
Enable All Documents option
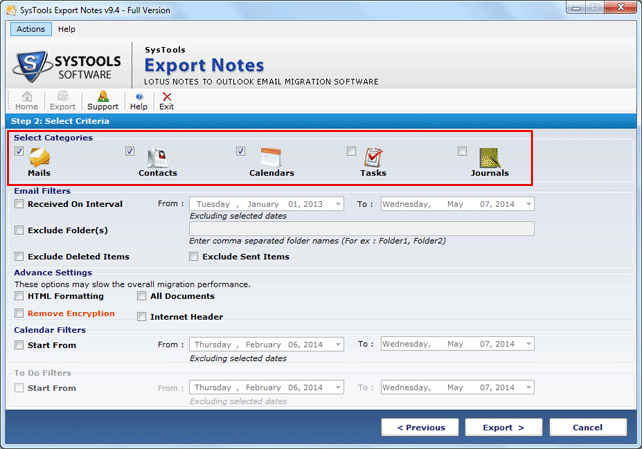tap(141, 296)
